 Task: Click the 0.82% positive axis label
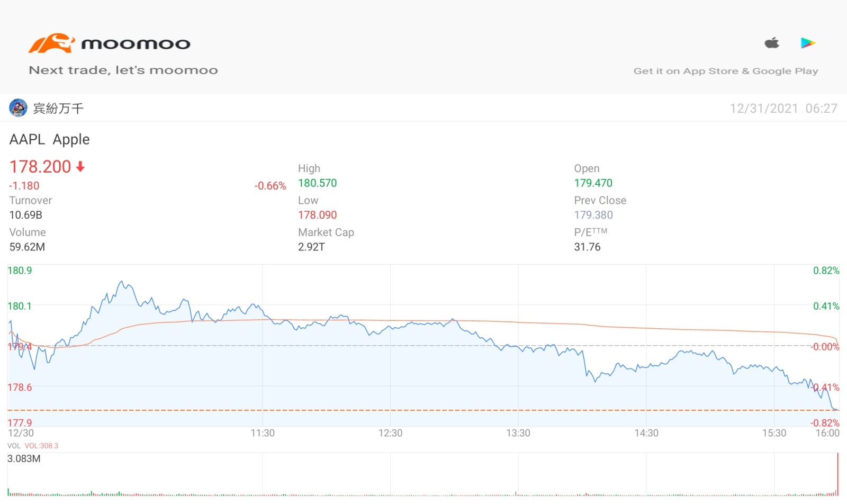pos(826,271)
